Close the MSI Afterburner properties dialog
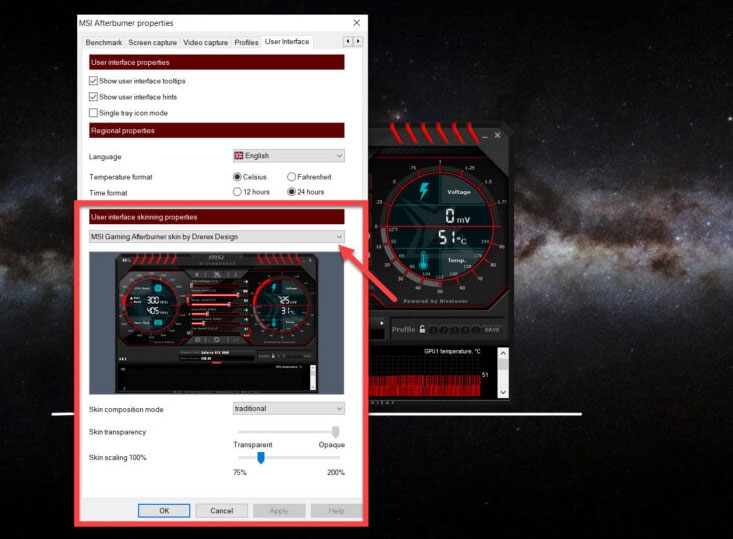The width and height of the screenshot is (733, 539). pos(357,22)
